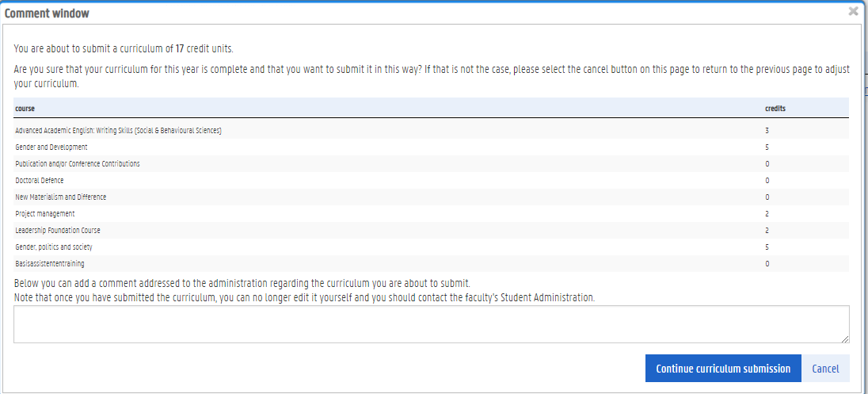868x394 pixels.
Task: Select the Advanced Academic English course row
Action: click(x=118, y=130)
